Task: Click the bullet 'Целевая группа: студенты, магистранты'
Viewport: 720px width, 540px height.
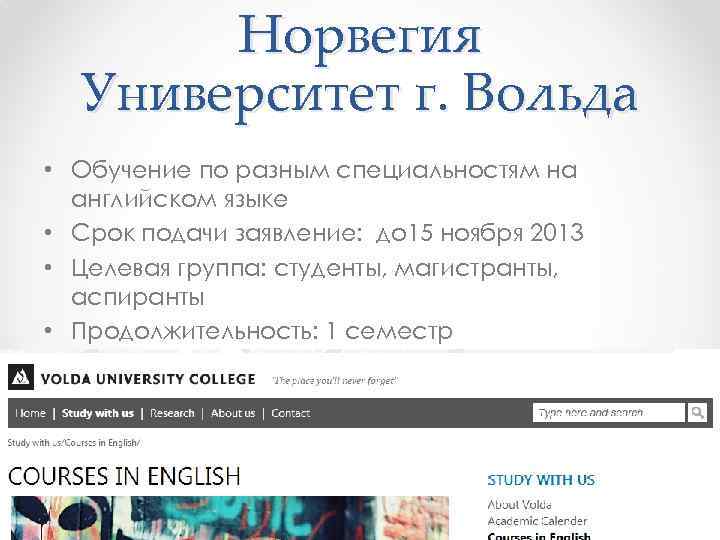Action: (315, 281)
